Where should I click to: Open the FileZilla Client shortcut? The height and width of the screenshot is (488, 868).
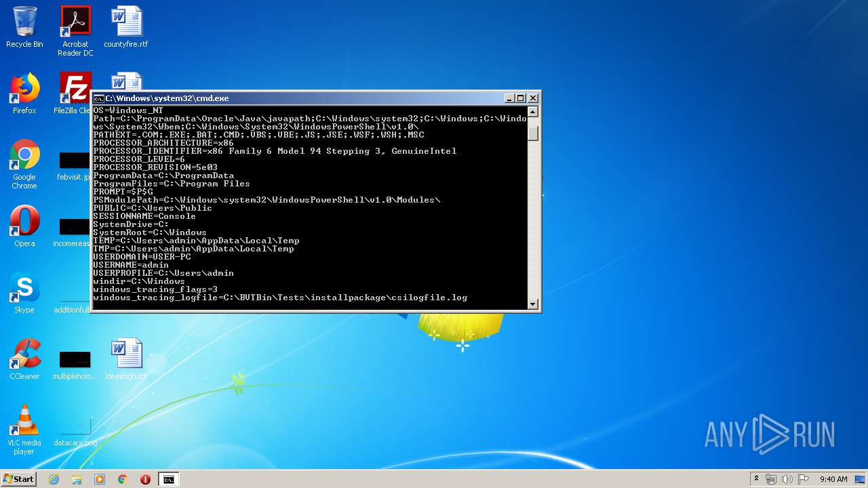tap(75, 94)
